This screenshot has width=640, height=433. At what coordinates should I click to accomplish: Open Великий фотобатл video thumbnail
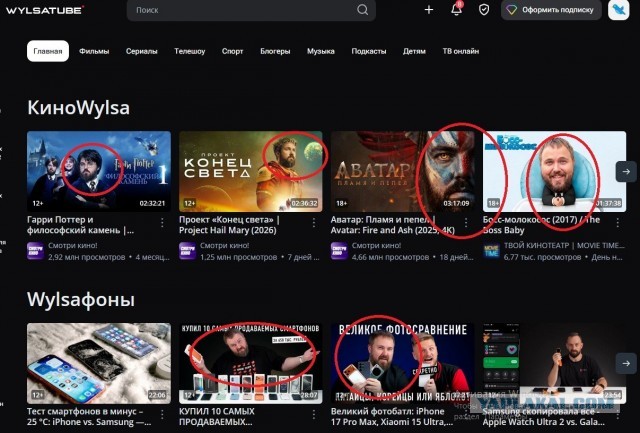402,363
